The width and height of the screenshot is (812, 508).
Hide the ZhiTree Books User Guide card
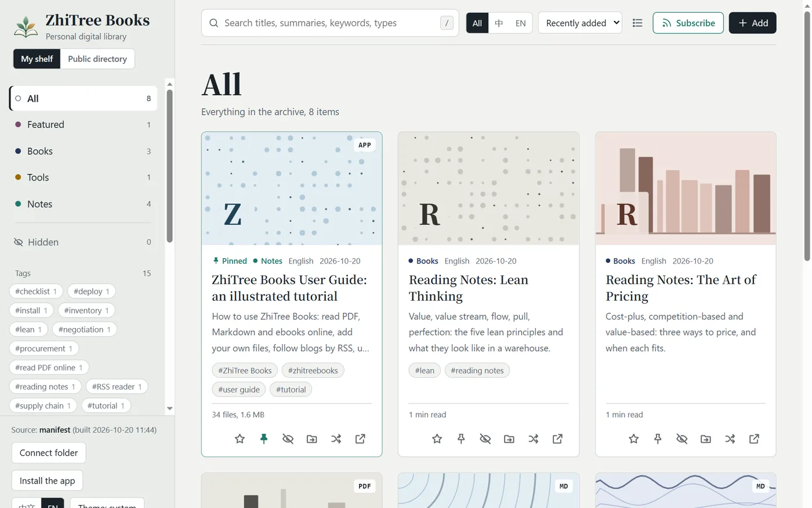(x=288, y=439)
